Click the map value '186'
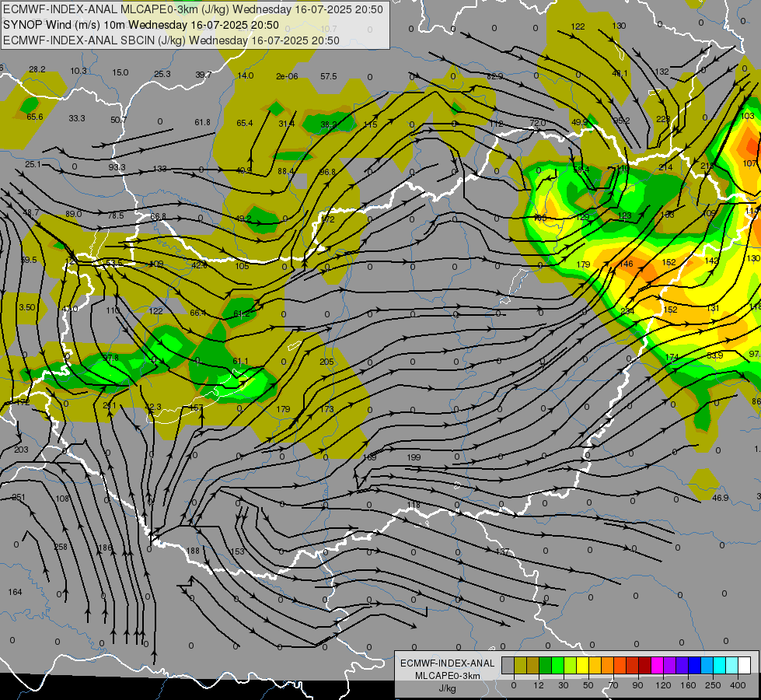The width and height of the screenshot is (761, 700). click(105, 548)
